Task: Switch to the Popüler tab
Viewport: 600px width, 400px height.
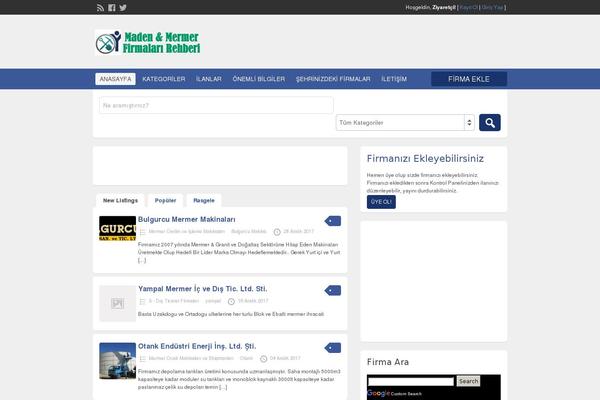Action: 165,201
